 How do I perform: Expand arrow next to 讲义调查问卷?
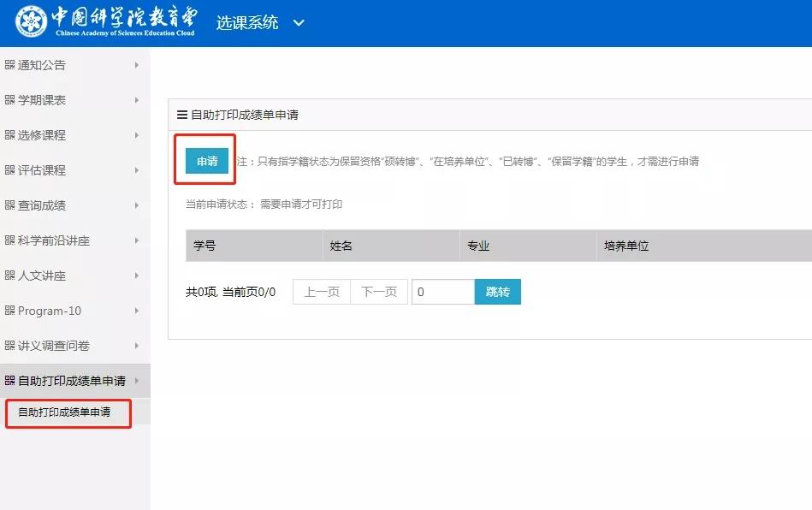click(137, 346)
